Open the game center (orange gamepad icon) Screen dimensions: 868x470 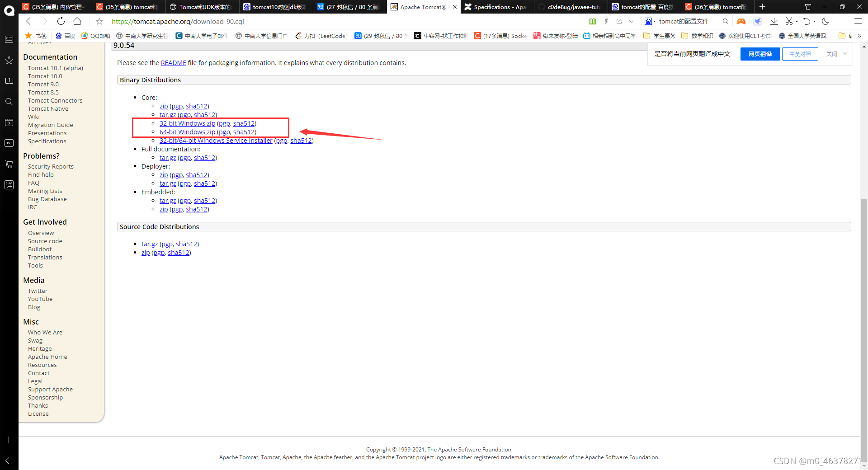pos(741,21)
